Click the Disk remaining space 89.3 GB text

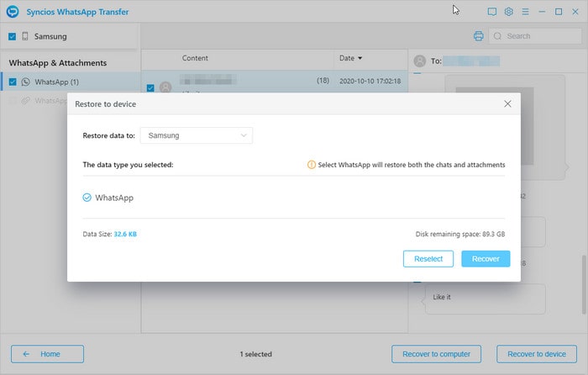[460, 234]
